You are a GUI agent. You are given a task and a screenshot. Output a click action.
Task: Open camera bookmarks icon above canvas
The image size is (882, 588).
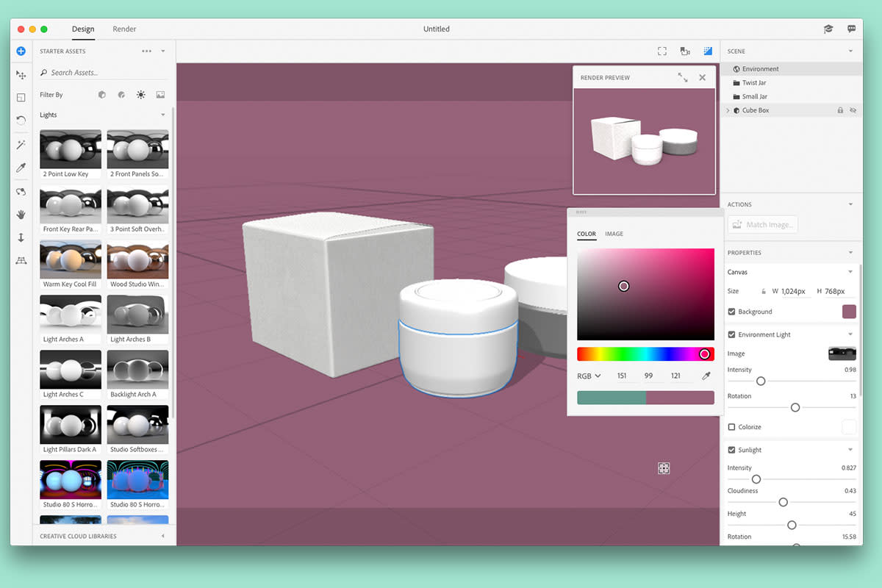coord(685,51)
